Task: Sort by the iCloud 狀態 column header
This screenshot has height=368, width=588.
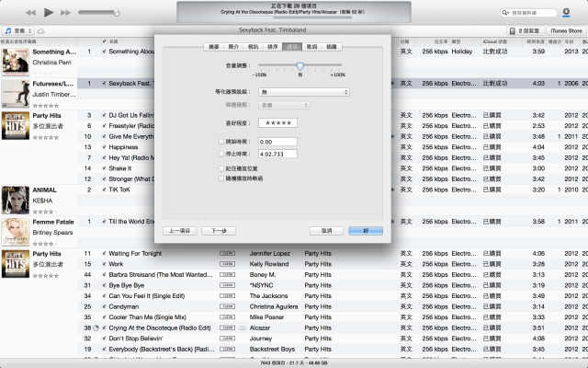Action: point(503,41)
